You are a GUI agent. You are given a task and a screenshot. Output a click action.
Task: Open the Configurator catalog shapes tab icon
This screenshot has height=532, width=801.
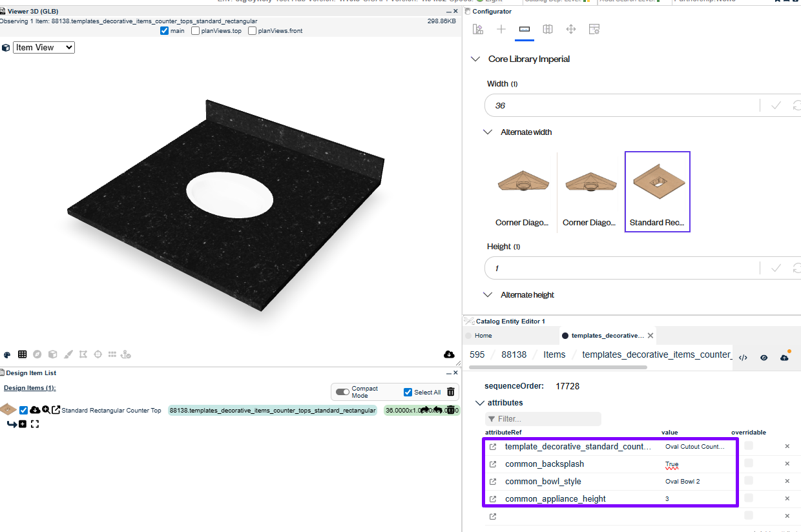click(478, 29)
